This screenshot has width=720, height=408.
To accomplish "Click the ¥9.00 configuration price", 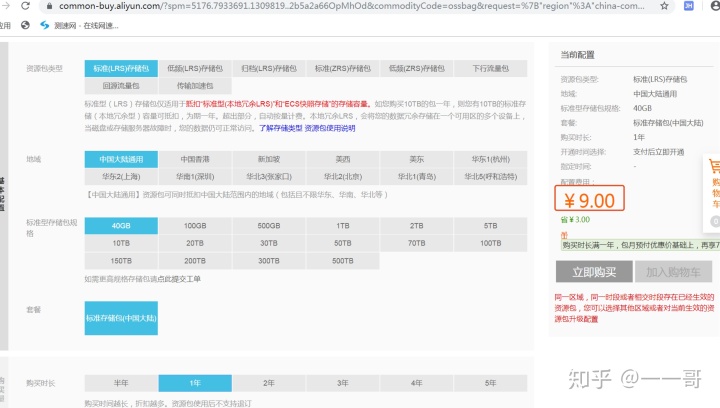I will (x=590, y=200).
